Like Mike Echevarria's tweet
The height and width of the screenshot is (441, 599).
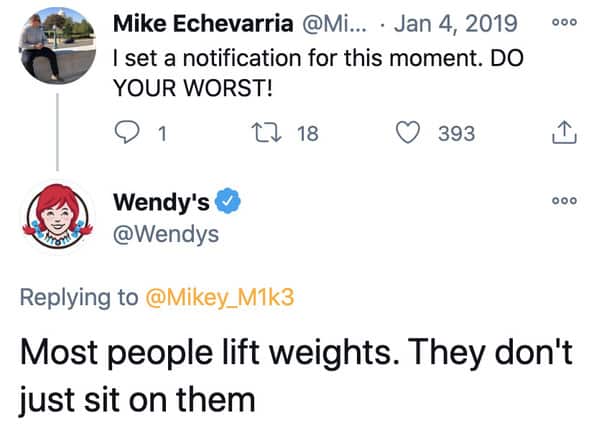407,132
